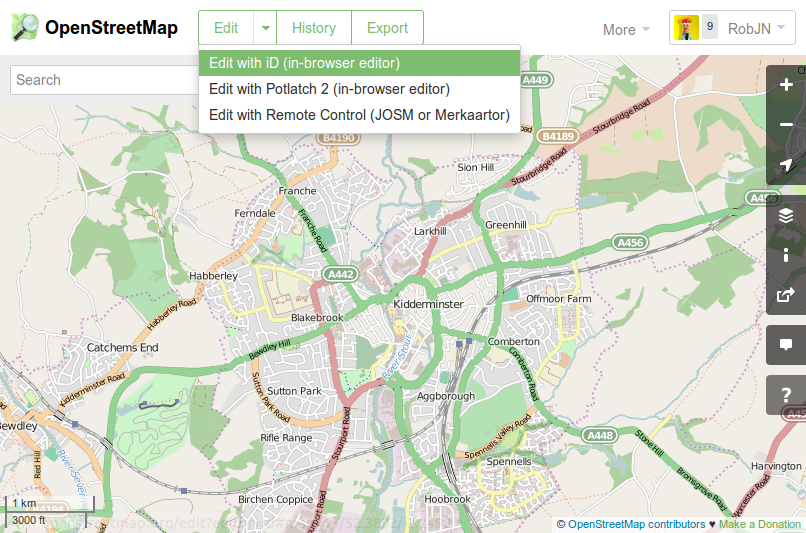Zoom in with the plus icon
Screen dimensions: 806x533
click(x=786, y=85)
